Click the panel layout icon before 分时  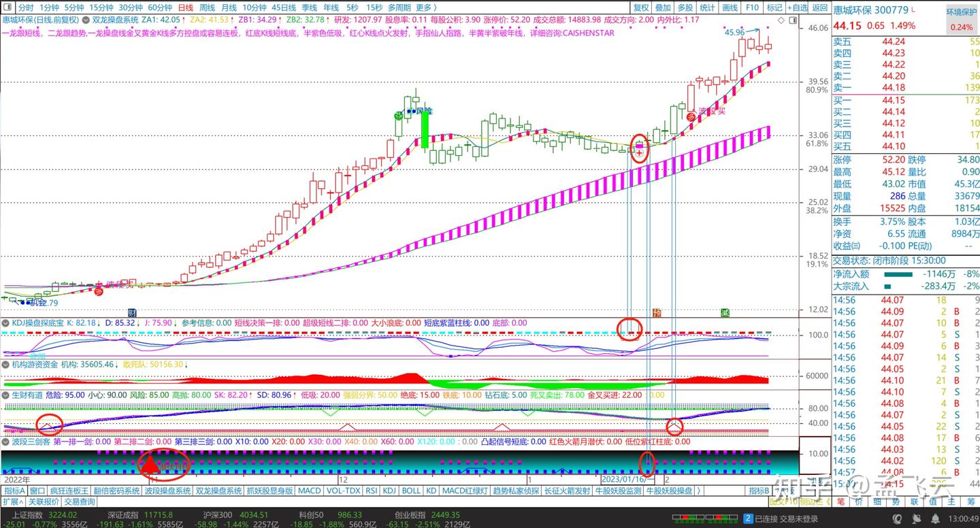pyautogui.click(x=7, y=7)
